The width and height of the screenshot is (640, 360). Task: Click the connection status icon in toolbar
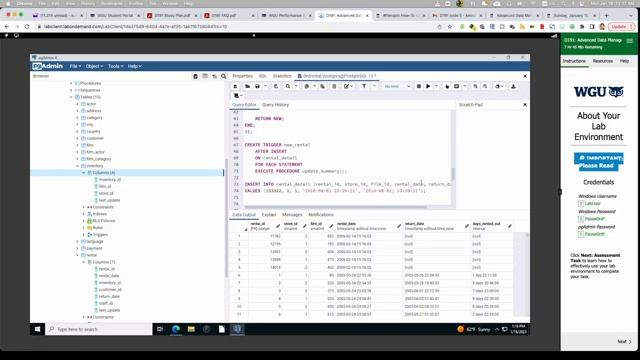click(x=235, y=87)
